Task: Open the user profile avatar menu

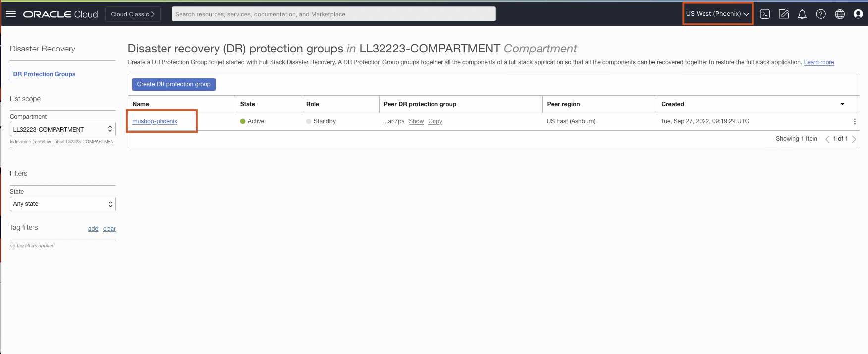Action: [858, 14]
